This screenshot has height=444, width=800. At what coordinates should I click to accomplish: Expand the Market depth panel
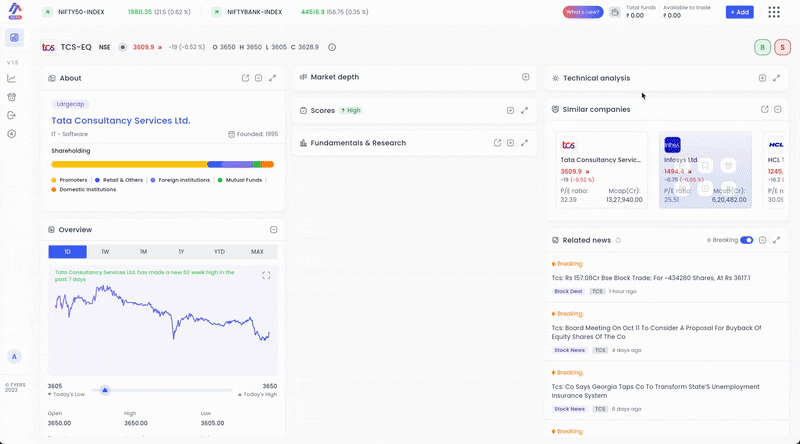(526, 77)
